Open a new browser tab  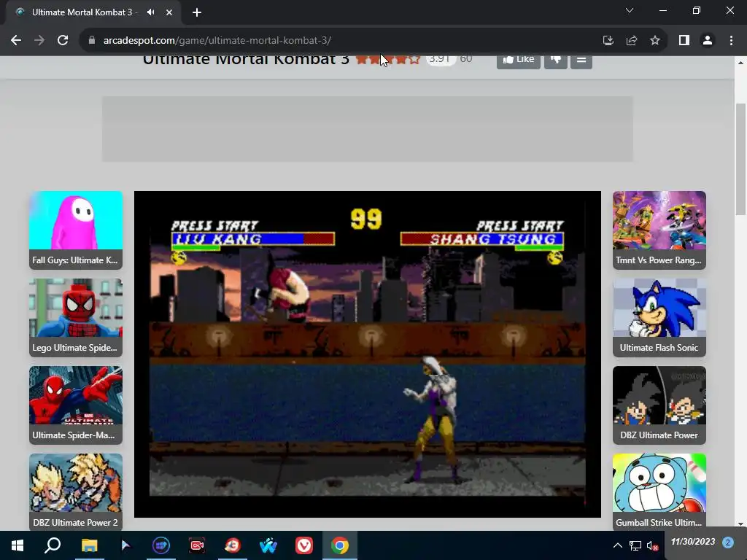pos(197,12)
